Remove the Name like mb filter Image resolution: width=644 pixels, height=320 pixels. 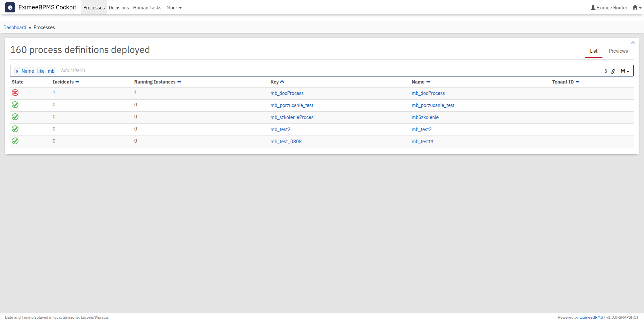point(17,71)
